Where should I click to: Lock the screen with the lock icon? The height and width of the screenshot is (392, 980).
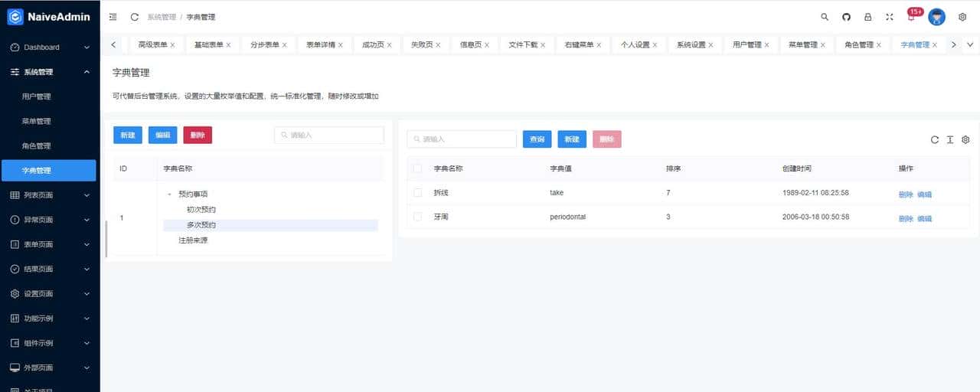pos(867,17)
